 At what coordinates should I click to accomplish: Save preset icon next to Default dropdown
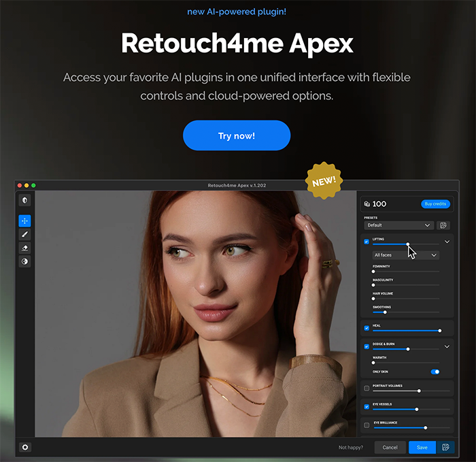coord(443,225)
